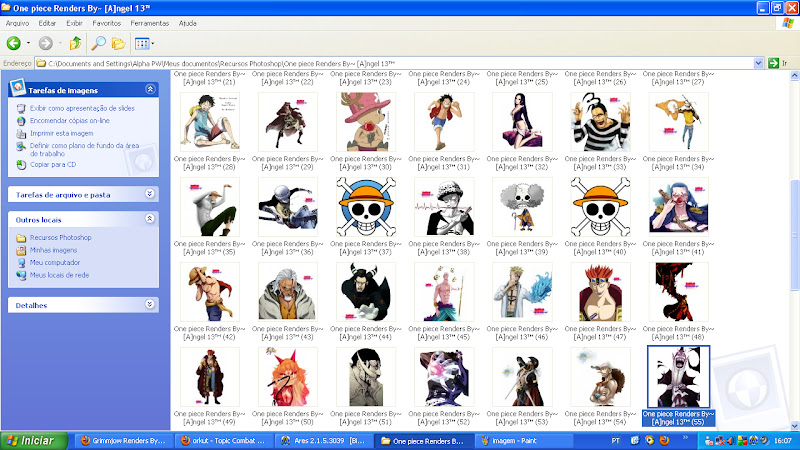
Task: Click file name label ending (21)
Action: (210, 78)
